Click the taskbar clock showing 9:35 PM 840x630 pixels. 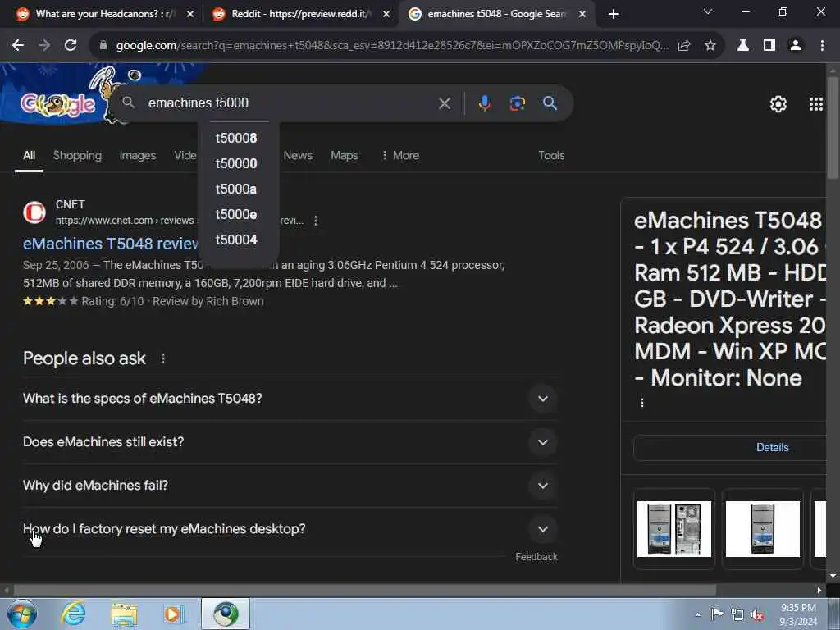[x=798, y=614]
